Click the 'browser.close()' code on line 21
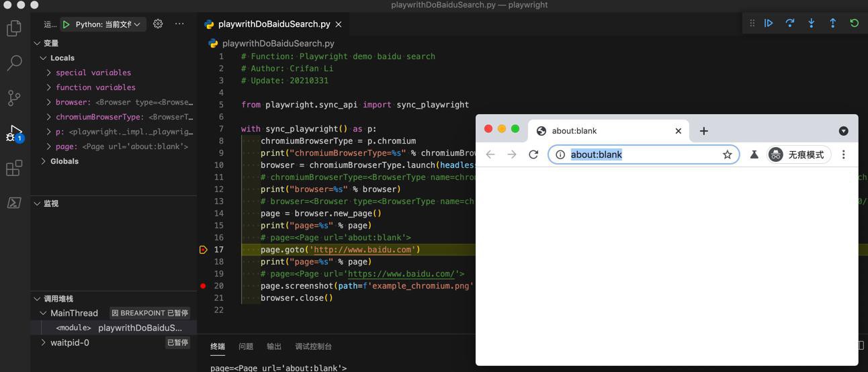This screenshot has height=372, width=868. [x=297, y=298]
